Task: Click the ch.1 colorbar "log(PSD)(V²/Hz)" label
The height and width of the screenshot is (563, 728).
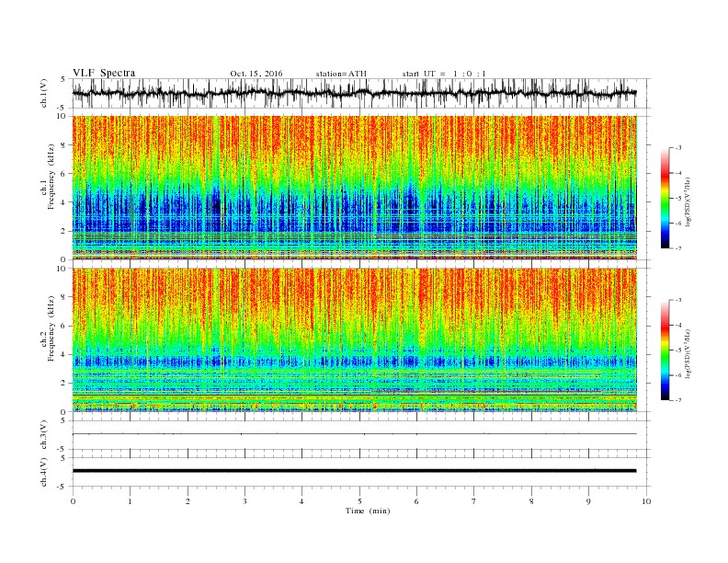Action: [688, 201]
